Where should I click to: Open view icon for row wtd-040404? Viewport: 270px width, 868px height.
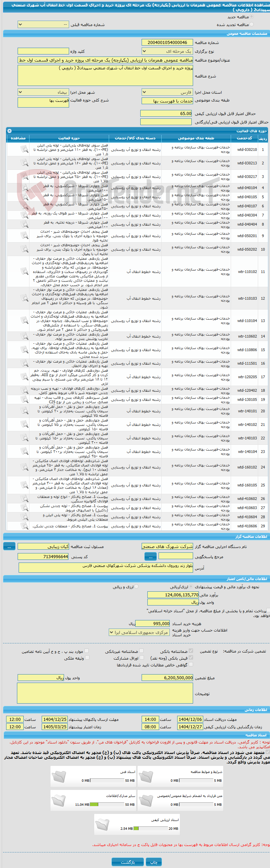(x=24, y=224)
